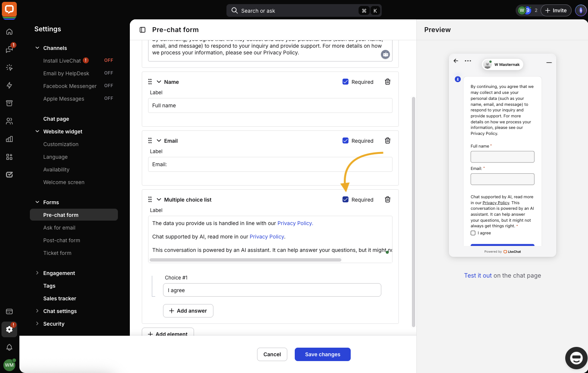The width and height of the screenshot is (588, 373).
Task: Click vertical scrollbar of form editor
Action: tap(413, 212)
